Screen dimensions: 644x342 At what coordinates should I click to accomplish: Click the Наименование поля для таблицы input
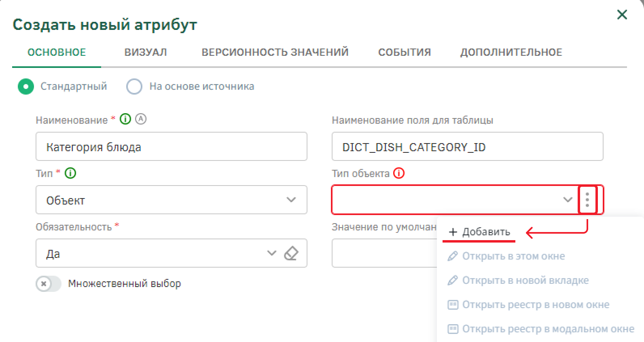(x=467, y=147)
